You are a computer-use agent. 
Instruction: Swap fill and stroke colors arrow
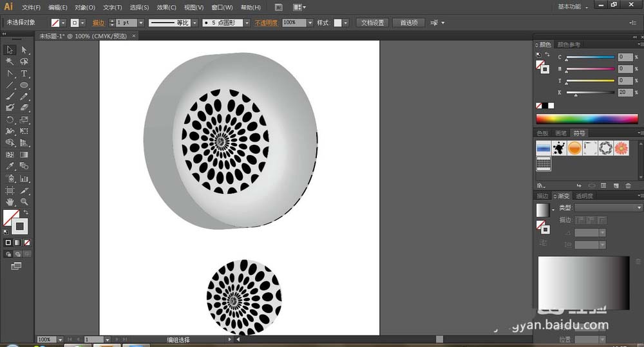coord(26,212)
